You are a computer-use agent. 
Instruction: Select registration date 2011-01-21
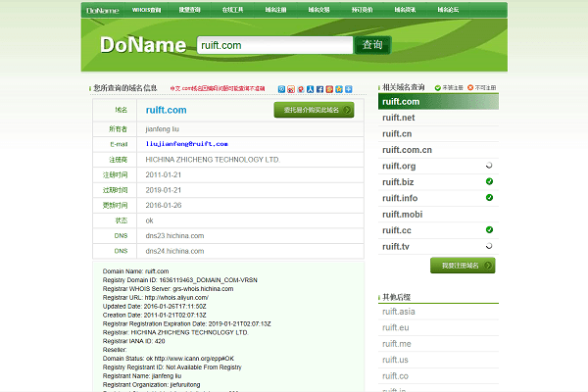pyautogui.click(x=164, y=174)
